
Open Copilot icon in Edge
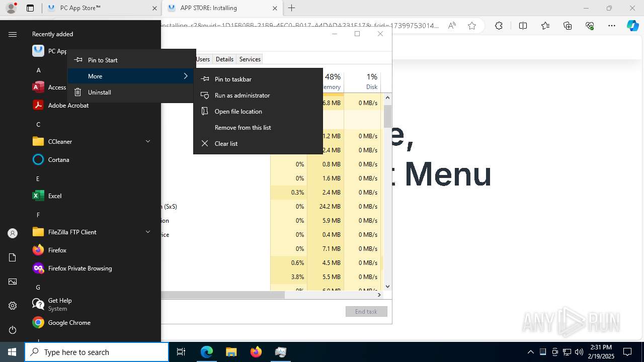tap(633, 26)
